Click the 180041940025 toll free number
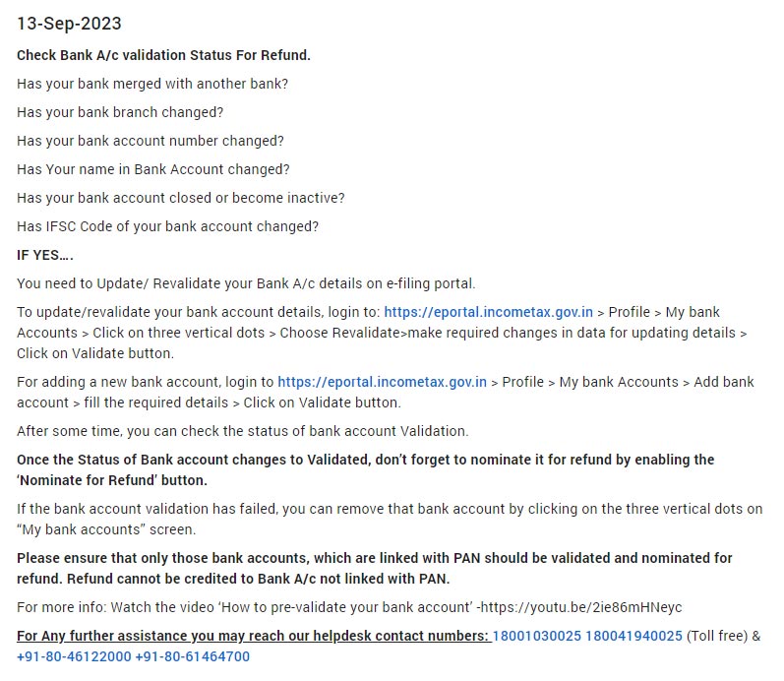784x681 pixels. point(633,636)
